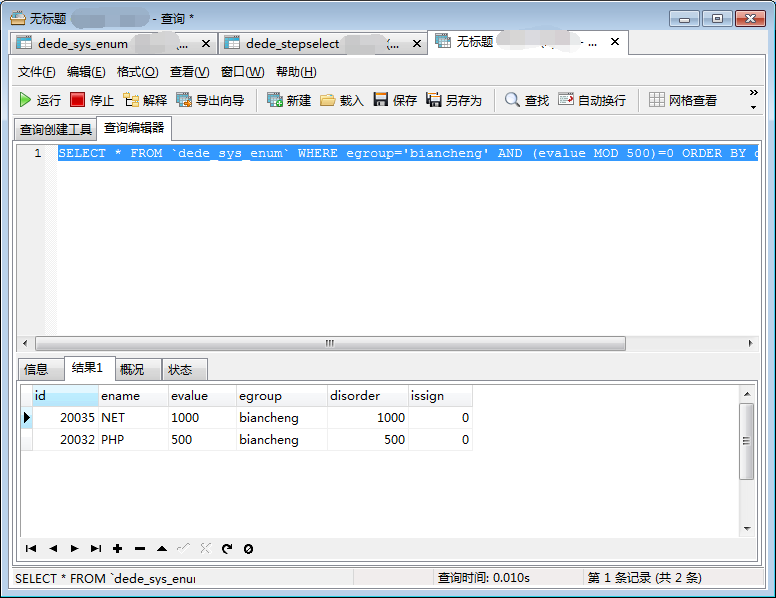Click the horizontal scrollbar of SQL editor
The height and width of the screenshot is (598, 776).
click(x=328, y=343)
